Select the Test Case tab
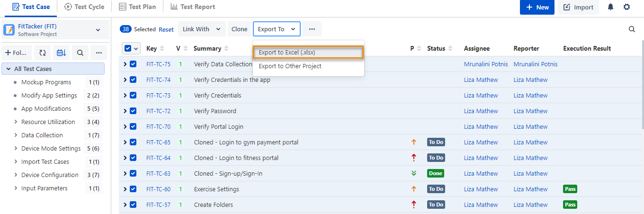644x214 pixels. coord(31,7)
